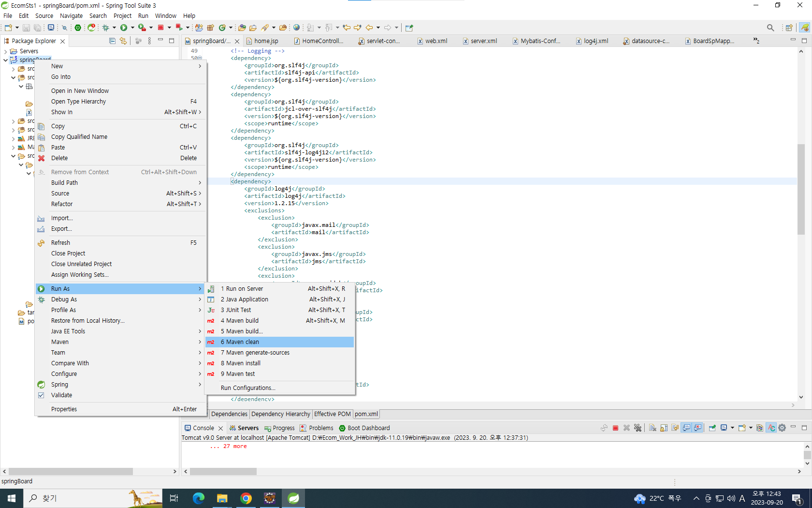Open Display Selected Console dropdown arrow
The width and height of the screenshot is (812, 508).
[732, 428]
